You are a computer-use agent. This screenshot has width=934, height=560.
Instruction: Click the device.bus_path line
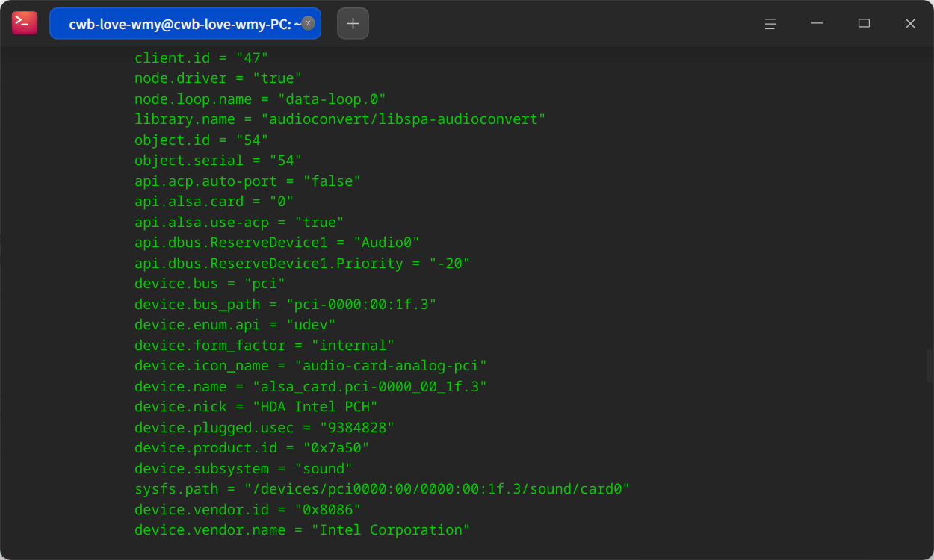285,304
